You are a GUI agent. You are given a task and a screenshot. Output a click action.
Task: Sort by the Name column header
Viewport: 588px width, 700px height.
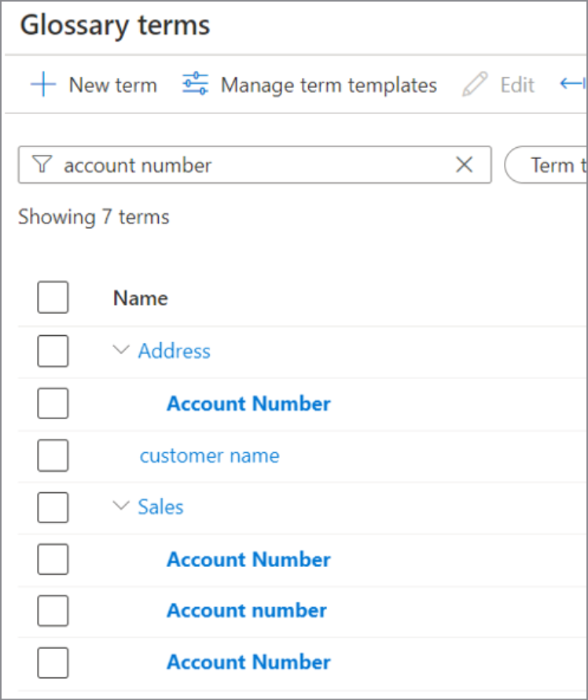pyautogui.click(x=140, y=298)
